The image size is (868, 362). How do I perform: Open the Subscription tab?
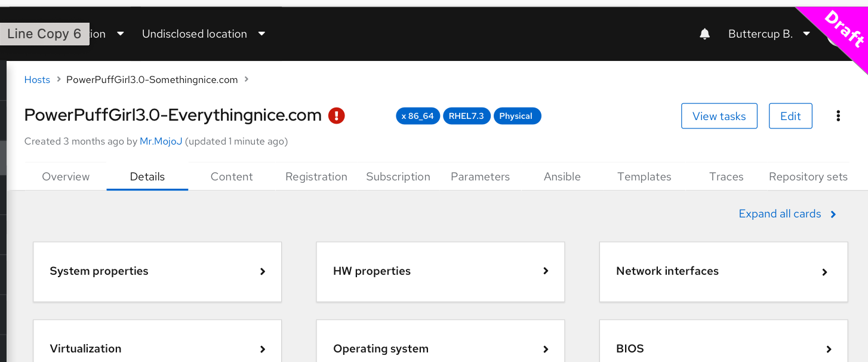(398, 177)
